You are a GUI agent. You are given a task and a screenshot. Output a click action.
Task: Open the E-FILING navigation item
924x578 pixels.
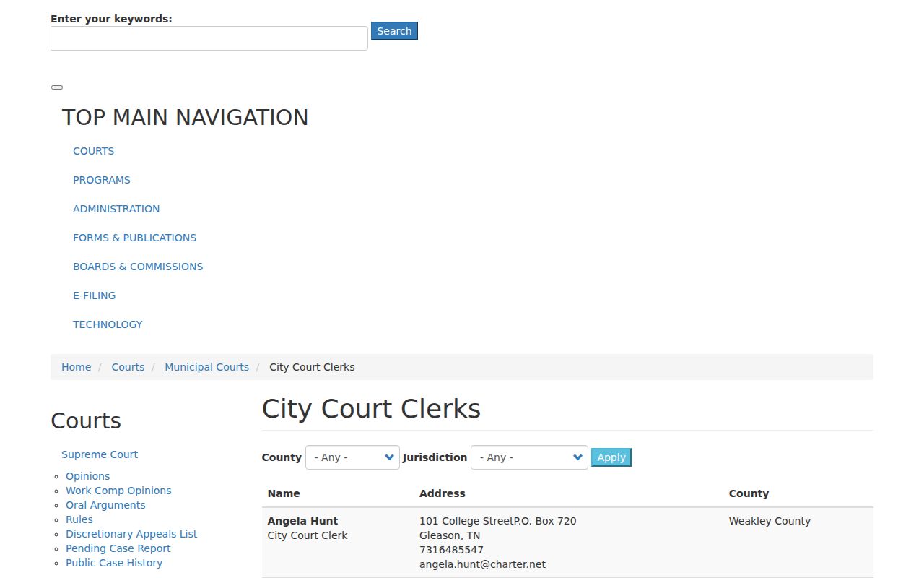[x=94, y=296]
